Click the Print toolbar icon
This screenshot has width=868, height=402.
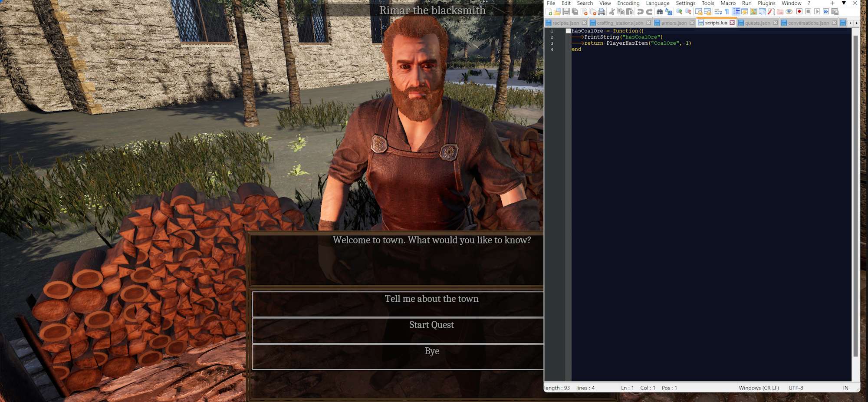pos(602,12)
